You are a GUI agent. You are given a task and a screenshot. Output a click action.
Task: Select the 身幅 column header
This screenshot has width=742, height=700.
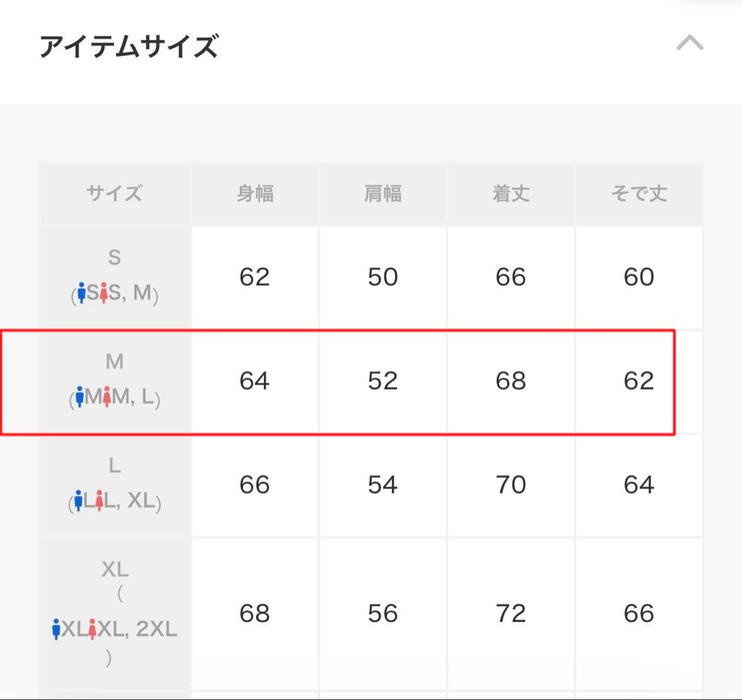[256, 193]
